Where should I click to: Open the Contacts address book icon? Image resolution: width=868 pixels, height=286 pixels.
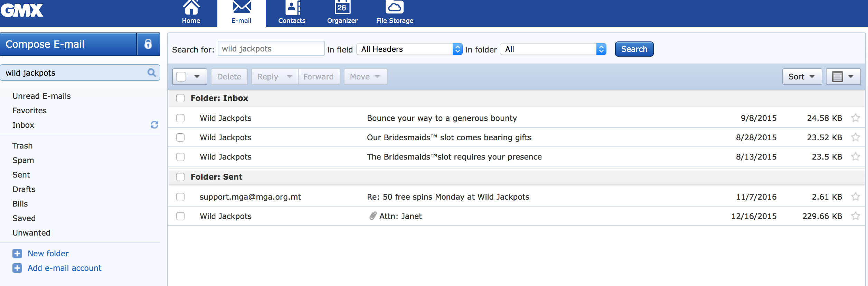click(x=292, y=7)
